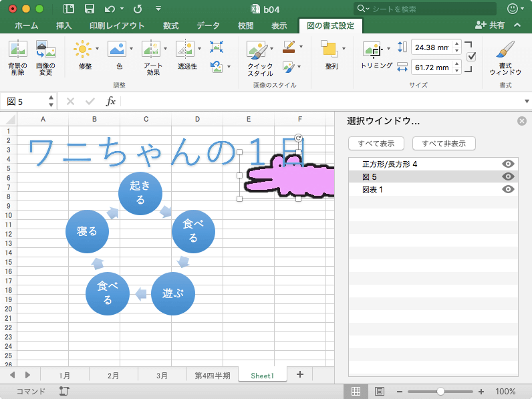The width and height of the screenshot is (532, 399).
Task: Click the Change Picture (画像の変更) icon
Action: pyautogui.click(x=46, y=49)
